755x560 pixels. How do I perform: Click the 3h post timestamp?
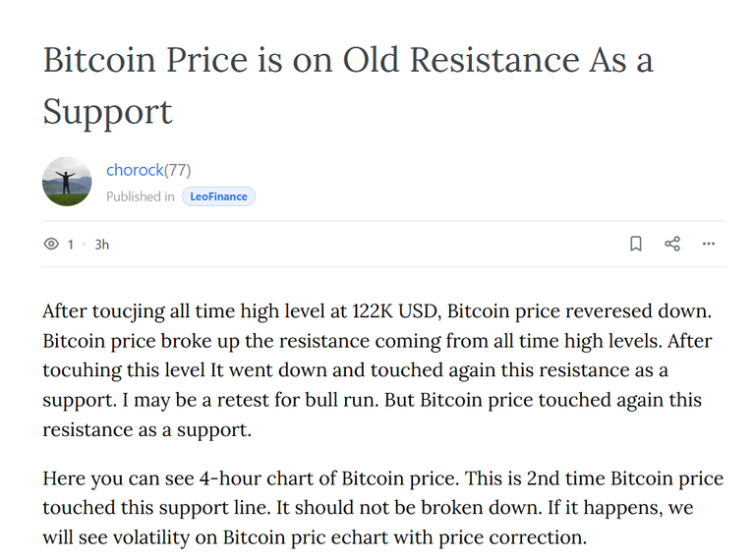pyautogui.click(x=101, y=245)
